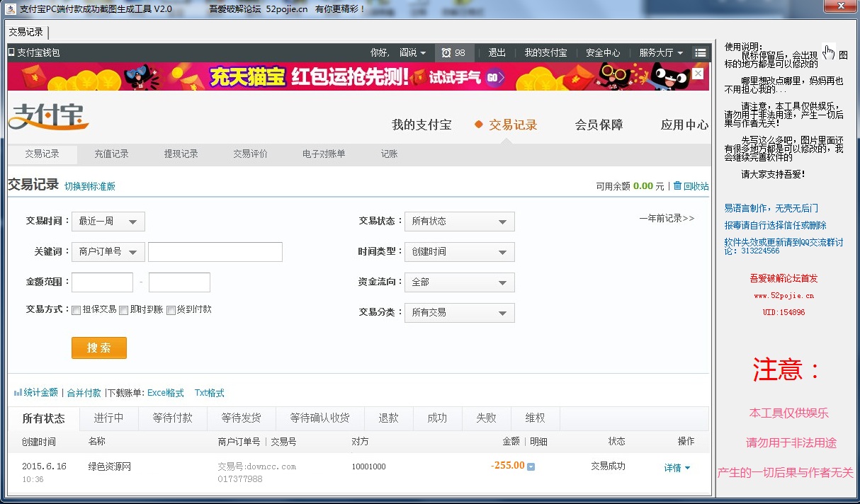Check the 即时到账 option

(x=123, y=310)
